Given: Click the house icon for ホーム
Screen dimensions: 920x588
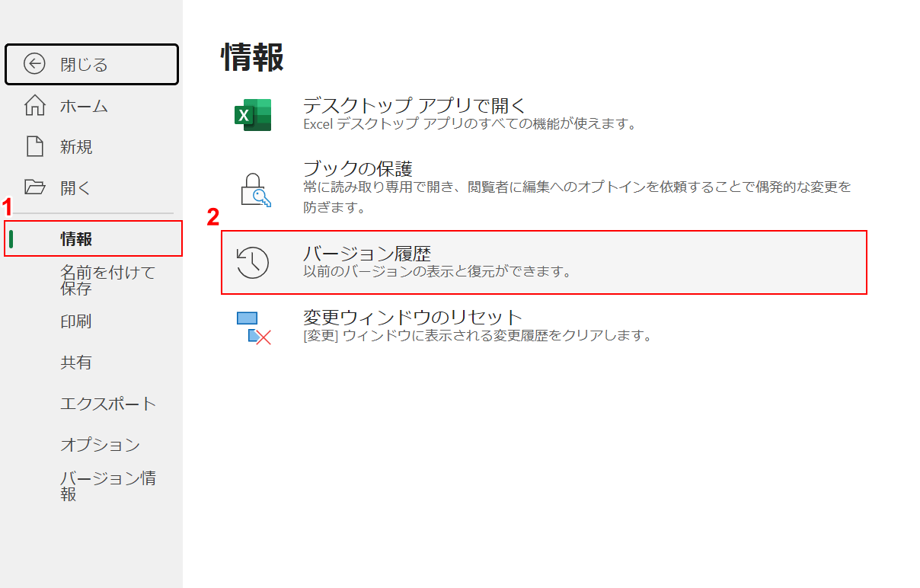Looking at the screenshot, I should [x=35, y=106].
